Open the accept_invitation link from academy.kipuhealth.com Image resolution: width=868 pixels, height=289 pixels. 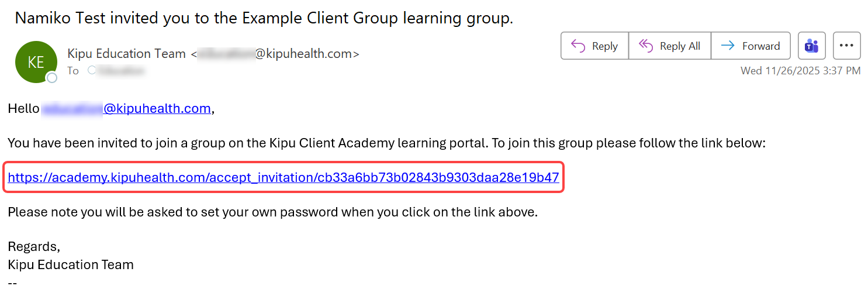(x=283, y=178)
